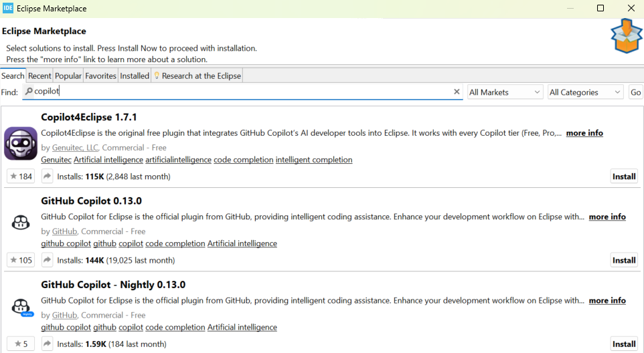644x353 pixels.
Task: Open the All Markets dropdown
Action: coord(505,92)
